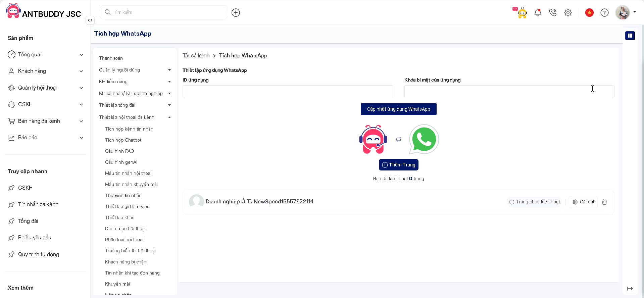The image size is (644, 298).
Task: Expand the Tổng quan menu
Action: coord(45,54)
